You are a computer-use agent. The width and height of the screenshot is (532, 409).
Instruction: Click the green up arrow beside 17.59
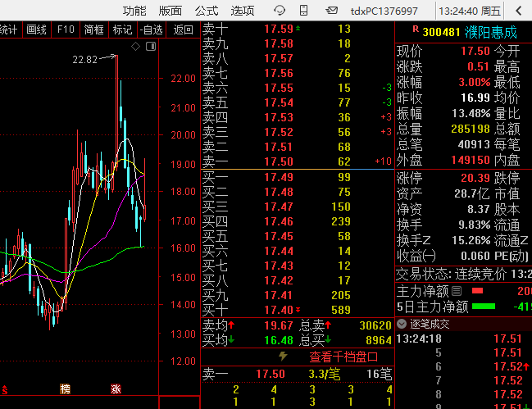(x=298, y=28)
